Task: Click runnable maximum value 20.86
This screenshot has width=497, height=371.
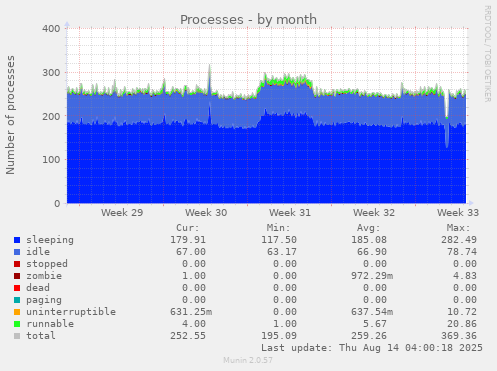Action: pyautogui.click(x=462, y=324)
